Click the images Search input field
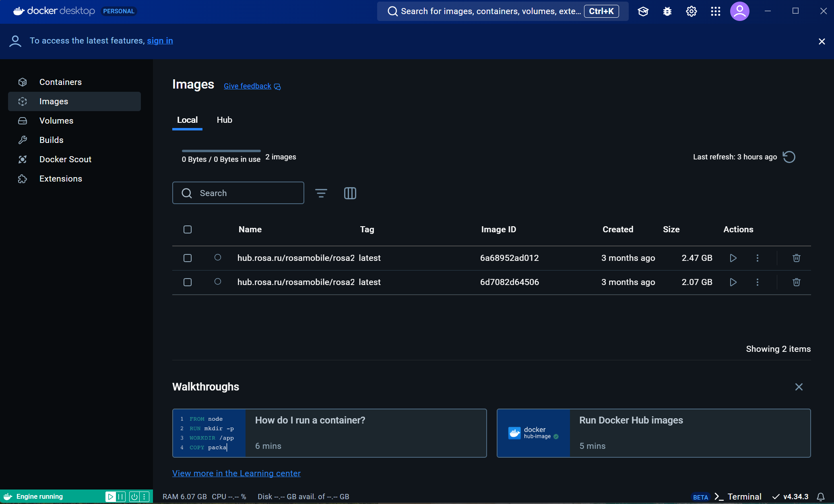The height and width of the screenshot is (504, 834). 246,193
